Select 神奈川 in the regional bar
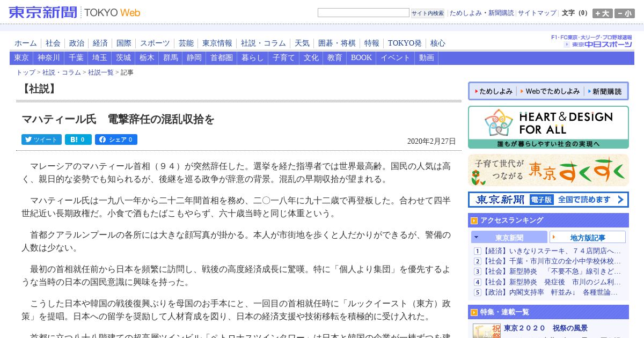This screenshot has width=644, height=338. 49,58
